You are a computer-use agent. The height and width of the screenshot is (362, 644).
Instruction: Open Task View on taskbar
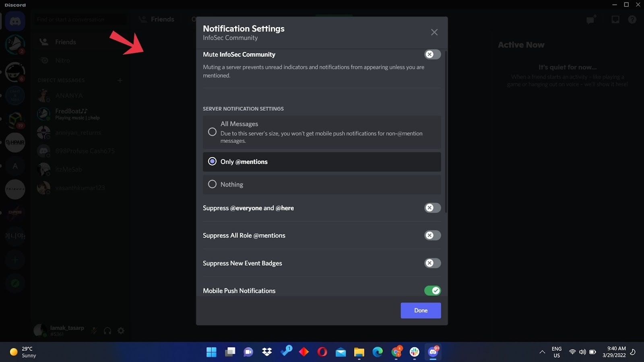[x=230, y=352]
